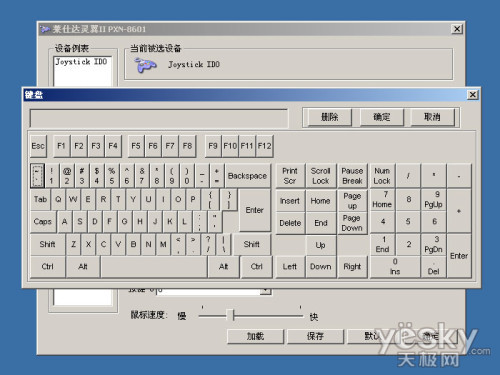
Task: Click the Page up key
Action: pos(352,201)
